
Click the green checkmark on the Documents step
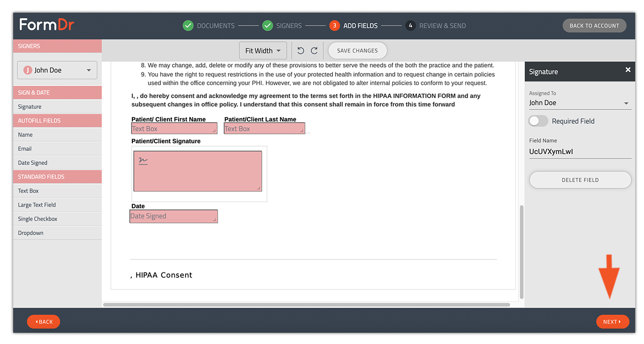click(x=188, y=25)
